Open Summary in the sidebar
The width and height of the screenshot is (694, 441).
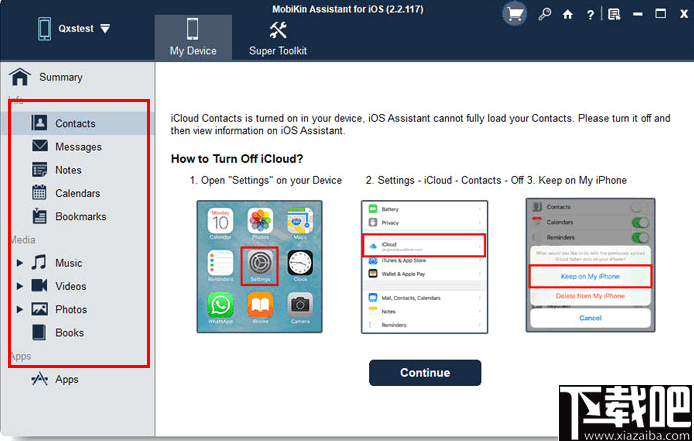point(61,77)
